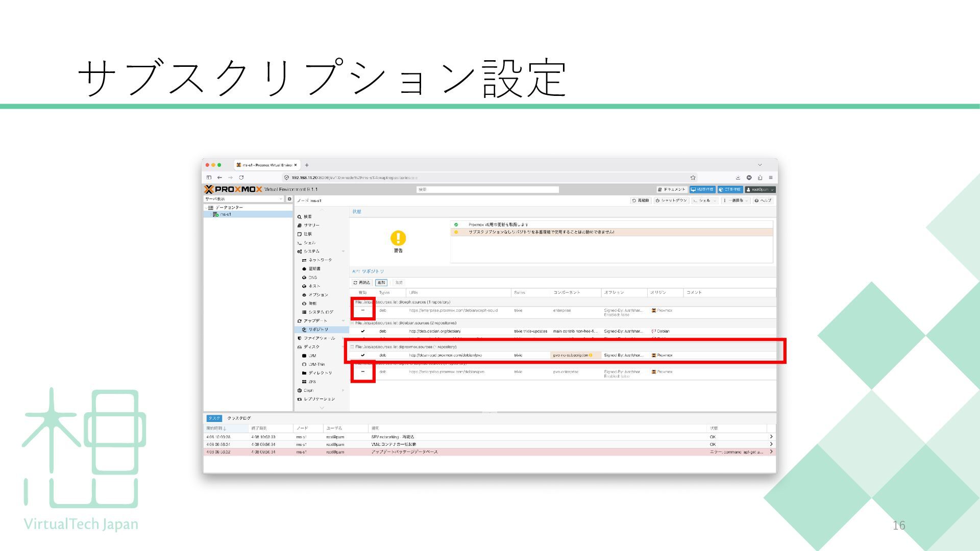Screen dimensions: 980x551
Task: Click the 再読込 reload button
Action: (x=361, y=283)
